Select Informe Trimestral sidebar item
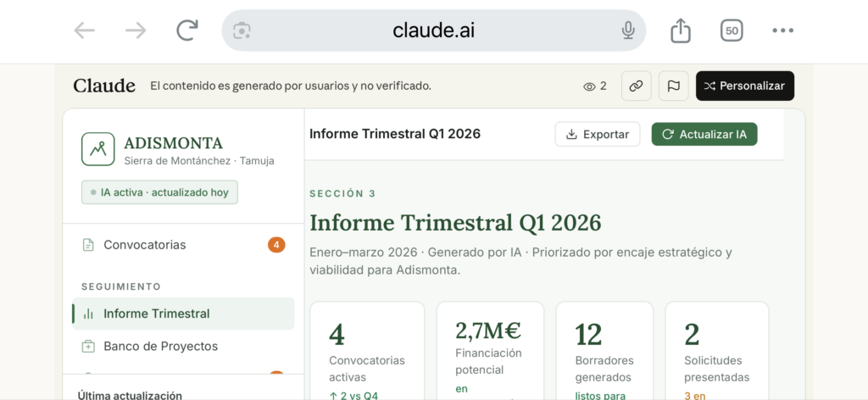868x400 pixels. 157,314
